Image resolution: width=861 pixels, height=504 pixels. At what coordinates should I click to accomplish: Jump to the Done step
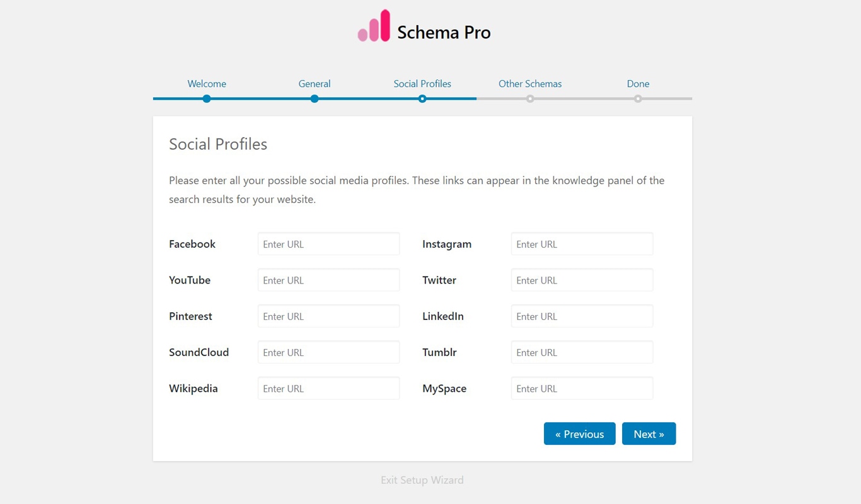pos(638,83)
